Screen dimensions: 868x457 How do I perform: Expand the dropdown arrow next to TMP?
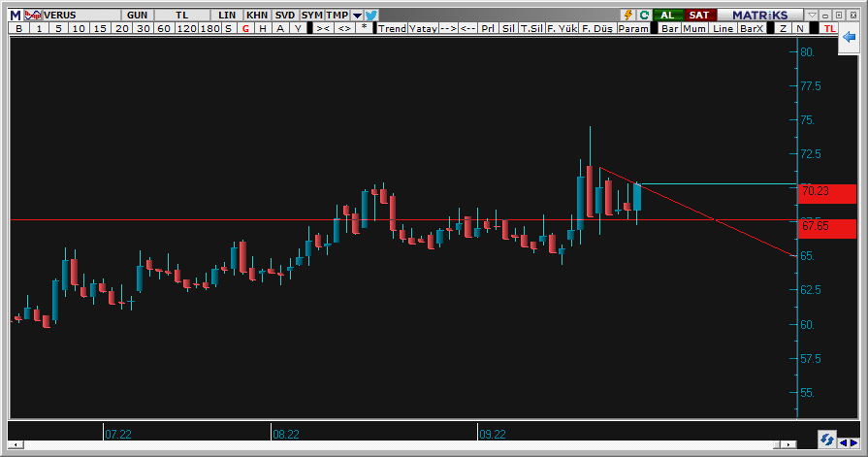click(357, 15)
